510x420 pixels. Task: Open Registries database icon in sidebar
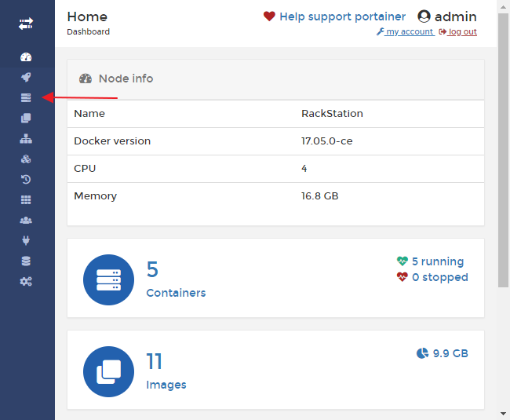[x=26, y=261]
